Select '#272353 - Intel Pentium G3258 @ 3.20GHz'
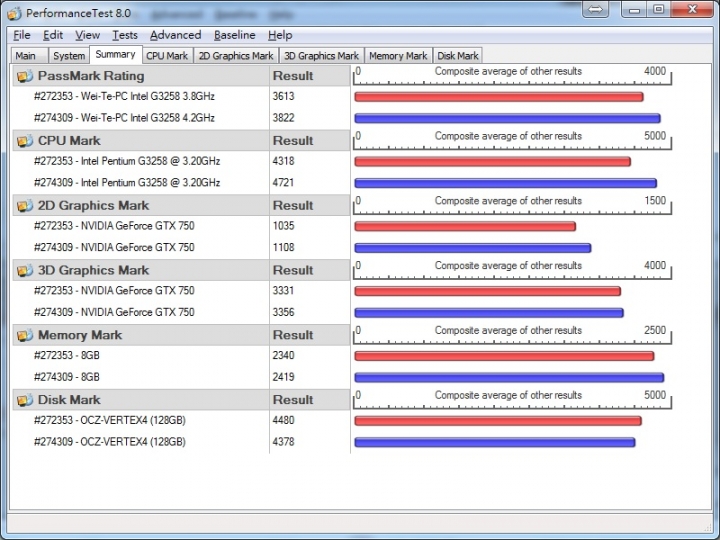Image resolution: width=720 pixels, height=540 pixels. (x=127, y=161)
